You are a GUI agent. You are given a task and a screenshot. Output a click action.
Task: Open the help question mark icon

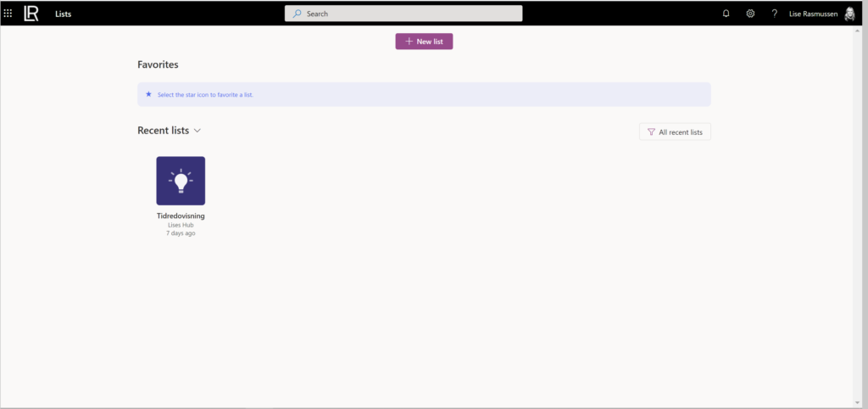click(x=775, y=14)
